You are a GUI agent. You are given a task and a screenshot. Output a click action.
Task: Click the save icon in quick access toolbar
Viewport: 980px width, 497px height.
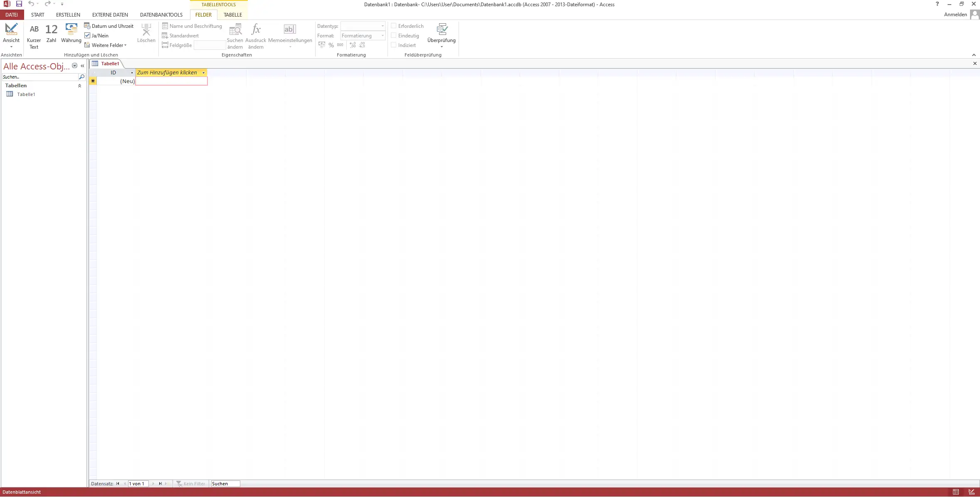[x=19, y=4]
